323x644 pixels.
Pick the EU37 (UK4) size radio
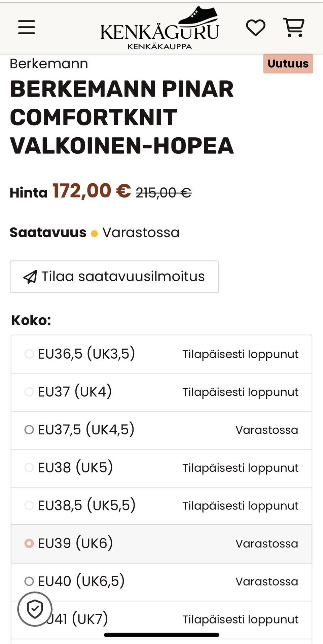point(29,392)
